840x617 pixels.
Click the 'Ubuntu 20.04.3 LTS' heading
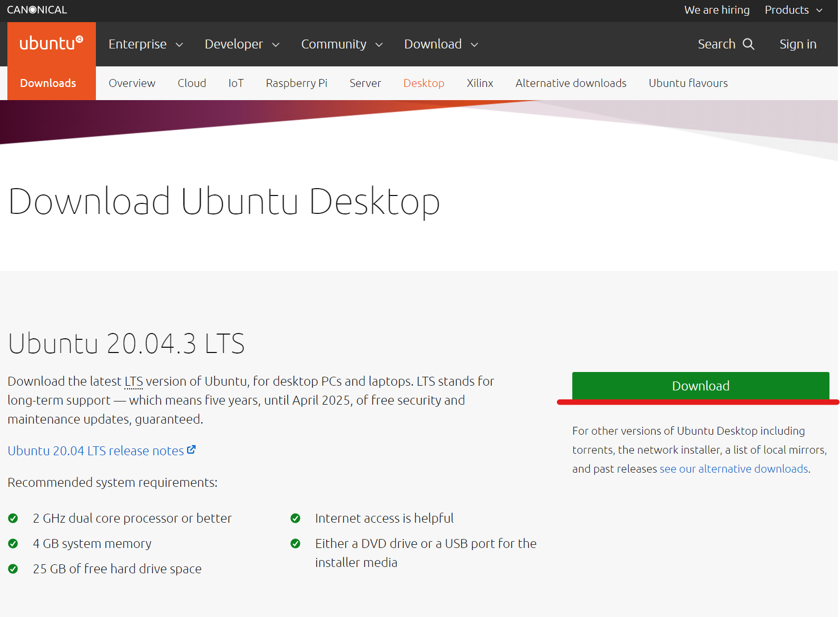126,344
